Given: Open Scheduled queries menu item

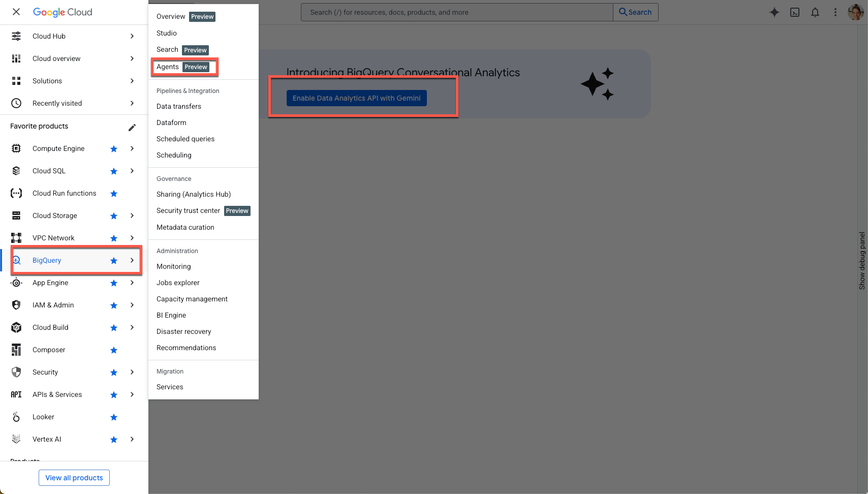Looking at the screenshot, I should point(185,139).
